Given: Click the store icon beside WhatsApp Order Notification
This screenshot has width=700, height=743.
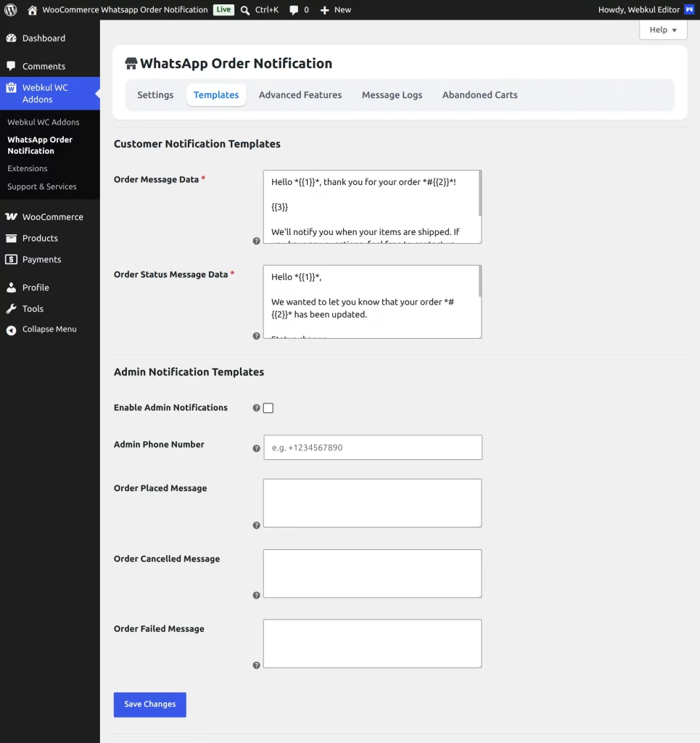Looking at the screenshot, I should [x=131, y=63].
